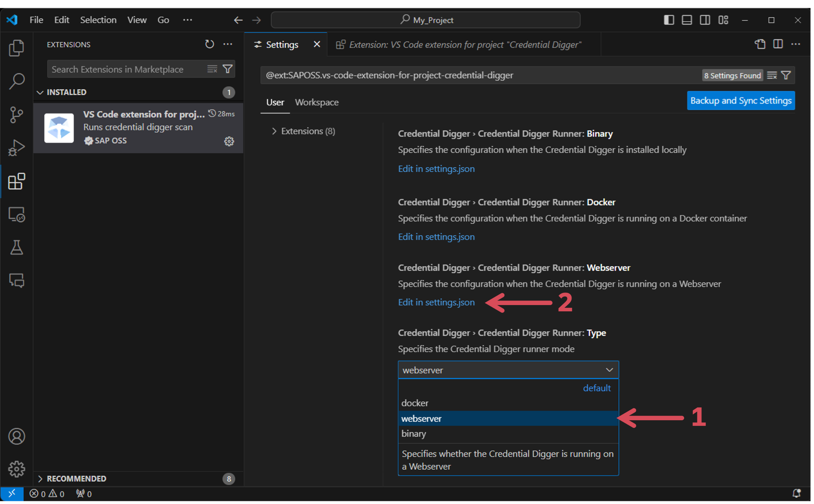
Task: Clear the settings search input
Action: coord(772,75)
